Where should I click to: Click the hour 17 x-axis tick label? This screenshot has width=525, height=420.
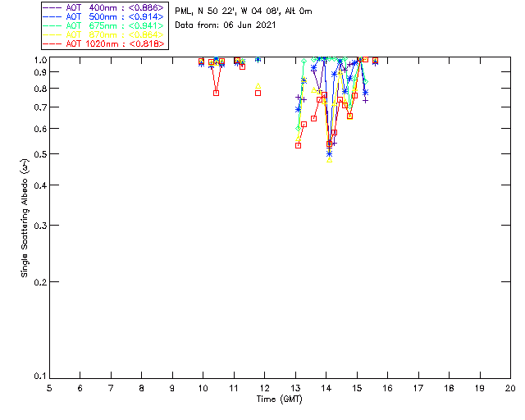(x=418, y=388)
